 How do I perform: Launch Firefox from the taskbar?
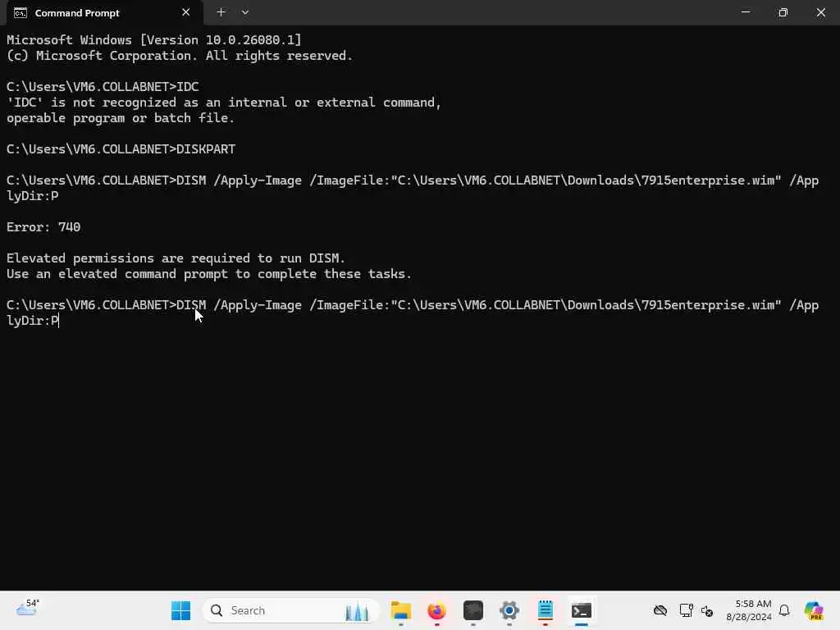pos(436,610)
